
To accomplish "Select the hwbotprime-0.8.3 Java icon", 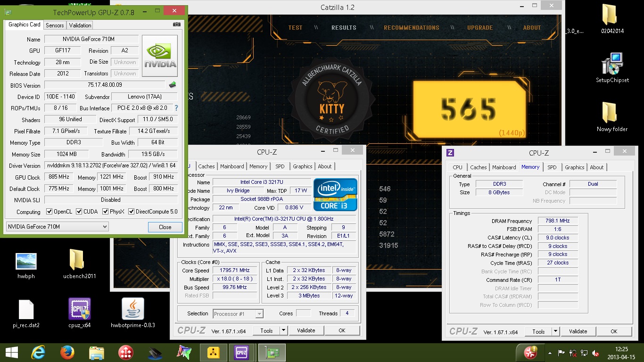I will pos(132,314).
